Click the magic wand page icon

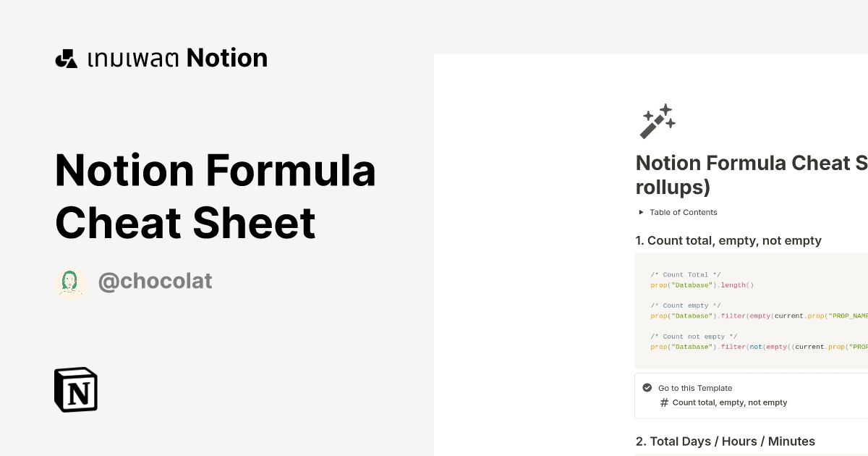[x=657, y=120]
